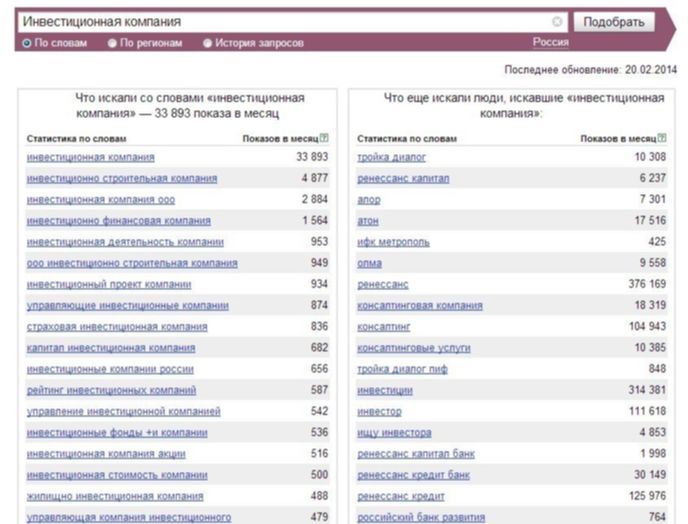Open 'инвестор' related query link
Image resolution: width=688 pixels, height=524 pixels.
coord(380,412)
